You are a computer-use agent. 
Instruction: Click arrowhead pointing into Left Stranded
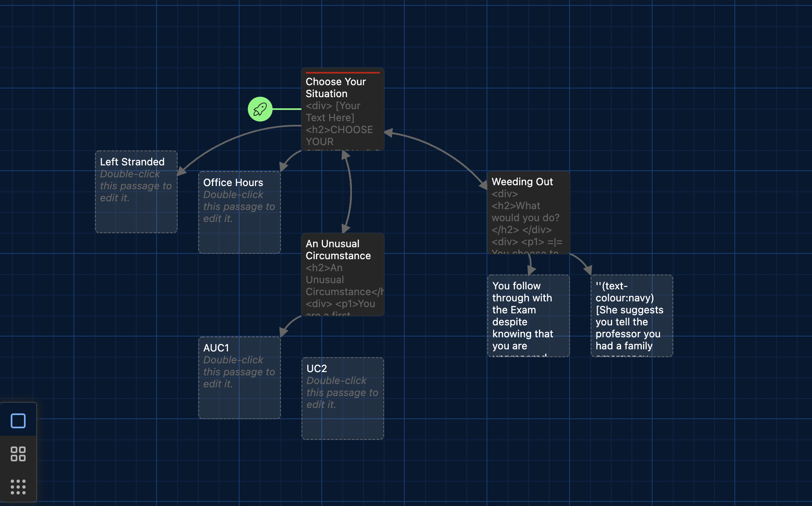pos(181,172)
